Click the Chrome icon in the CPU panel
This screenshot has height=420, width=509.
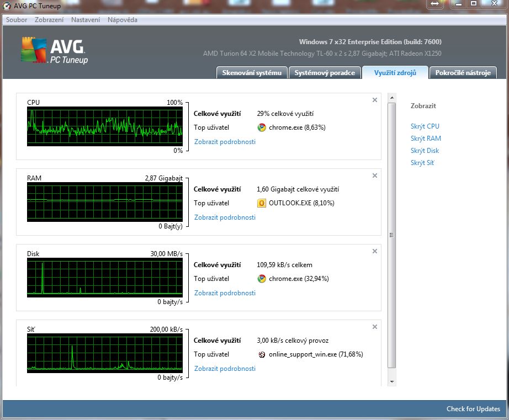[x=262, y=127]
